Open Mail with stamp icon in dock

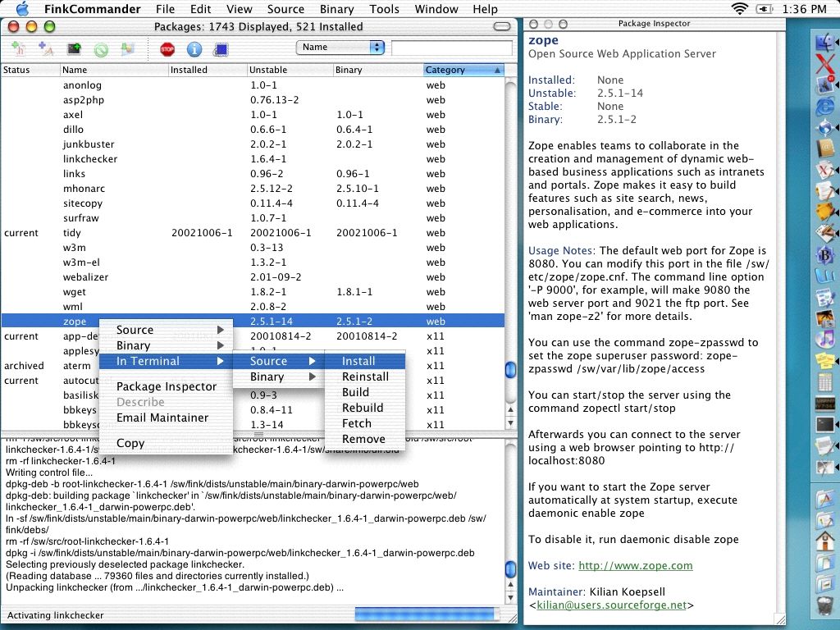tap(825, 85)
